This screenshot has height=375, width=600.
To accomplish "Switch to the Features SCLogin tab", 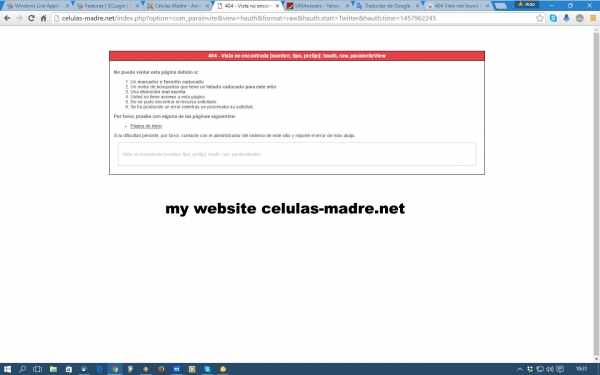I will tap(107, 6).
